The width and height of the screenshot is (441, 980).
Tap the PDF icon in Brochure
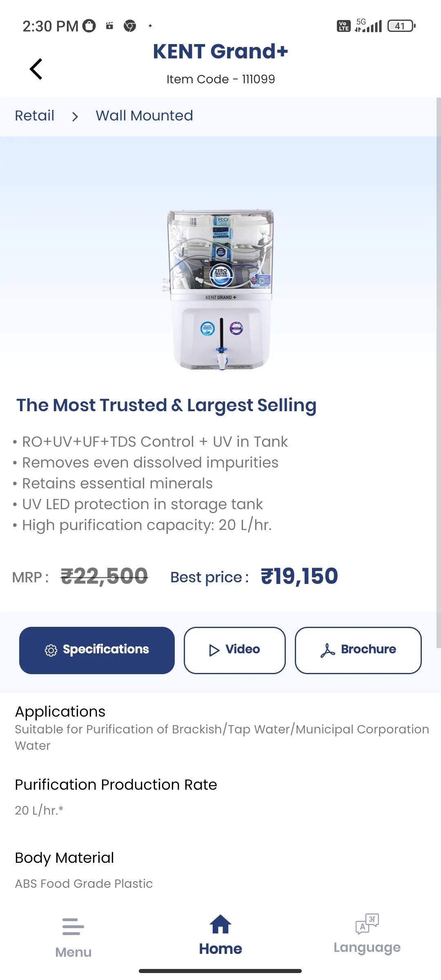click(x=327, y=650)
